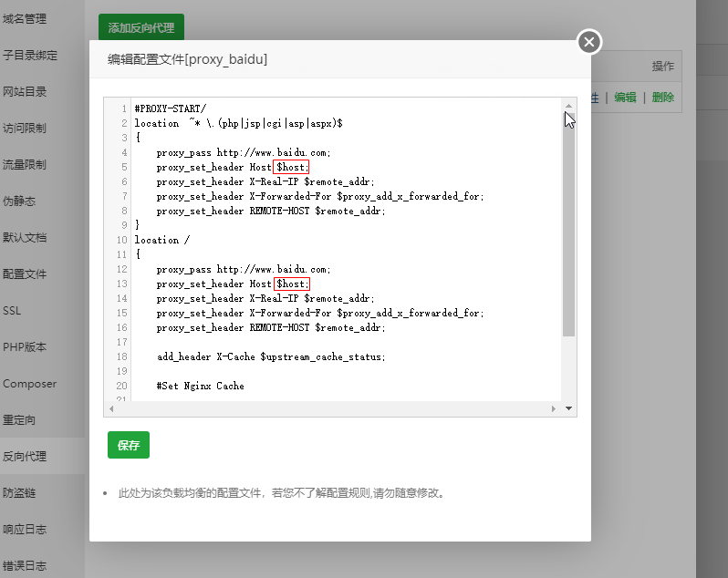Screen dimensions: 728x578
Task: Click 'location /' on line 10
Action: 162,240
